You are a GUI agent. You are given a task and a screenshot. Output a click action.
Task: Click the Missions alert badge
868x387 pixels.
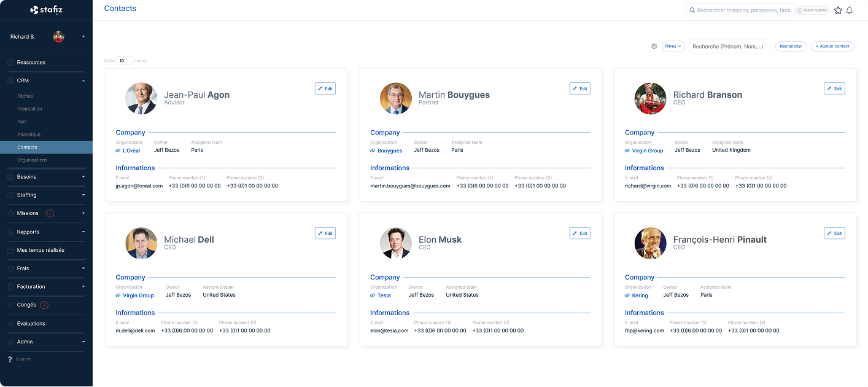tap(50, 214)
